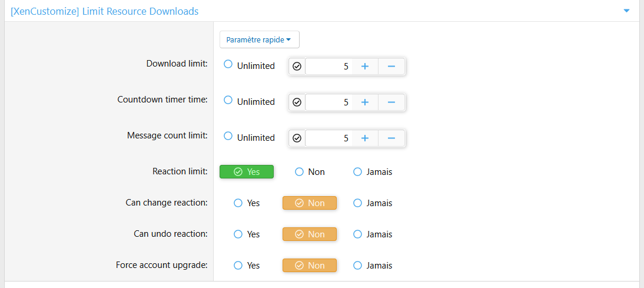Set Can undo reaction to Yes
The width and height of the screenshot is (644, 288).
[238, 234]
